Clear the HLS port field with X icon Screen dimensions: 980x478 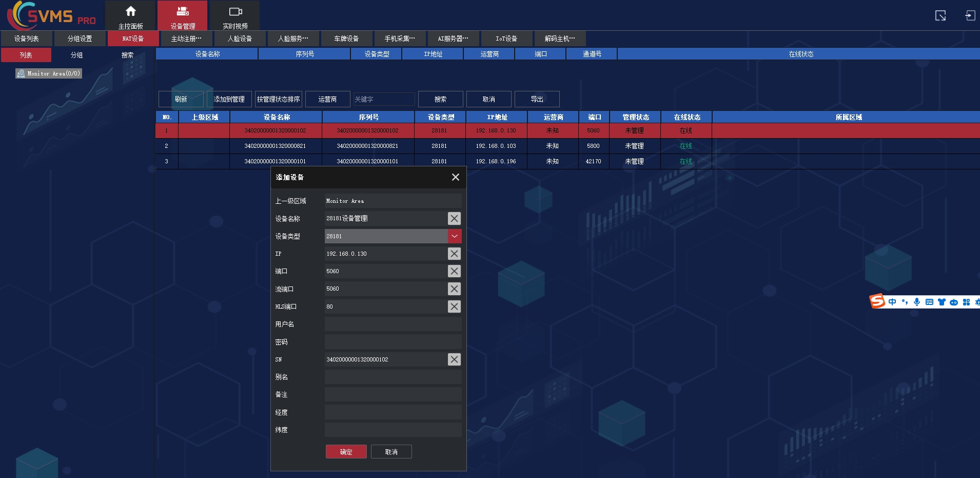[454, 307]
